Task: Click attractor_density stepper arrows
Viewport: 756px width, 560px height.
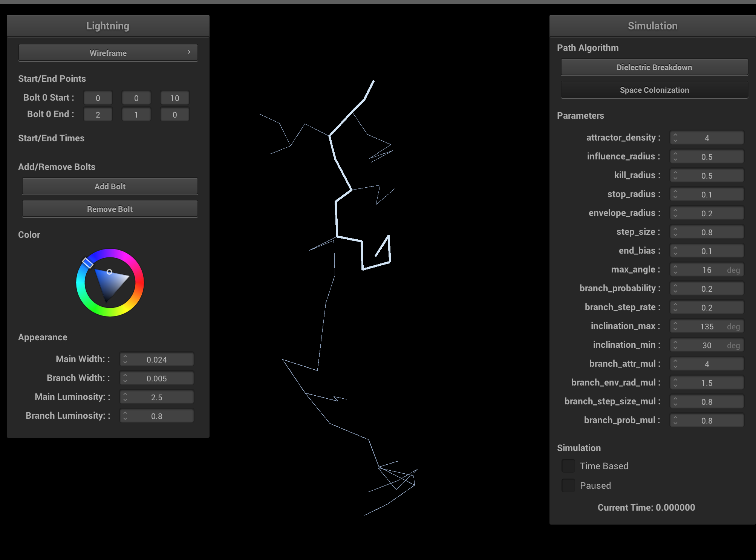Action: click(x=675, y=138)
